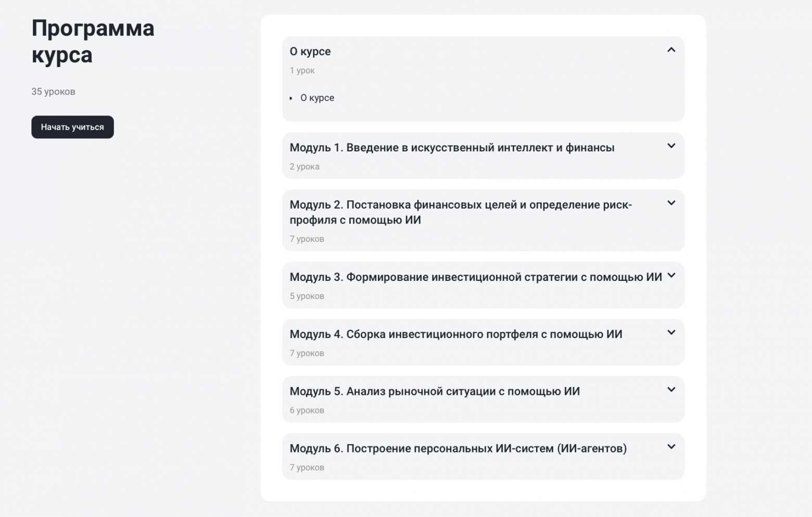Collapse the "О курсе" section chevron
The width and height of the screenshot is (812, 517).
671,50
